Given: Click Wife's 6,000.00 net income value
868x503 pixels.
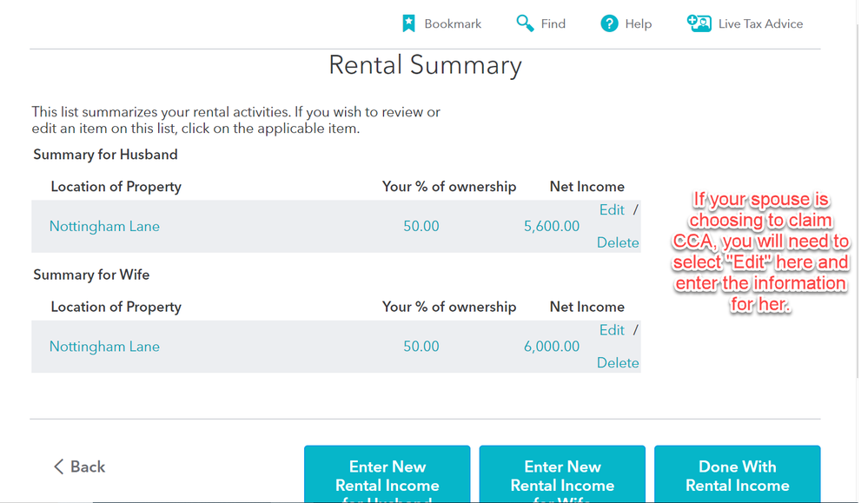Looking at the screenshot, I should [x=552, y=347].
